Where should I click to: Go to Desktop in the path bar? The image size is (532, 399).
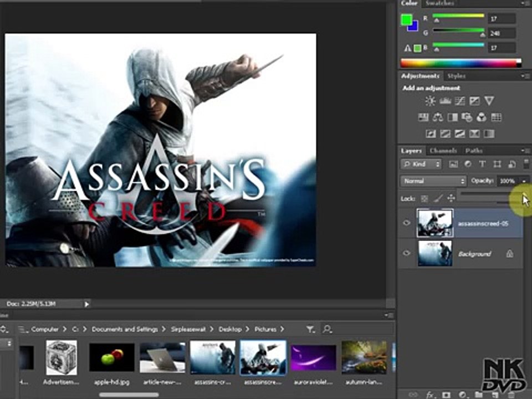[x=230, y=329]
